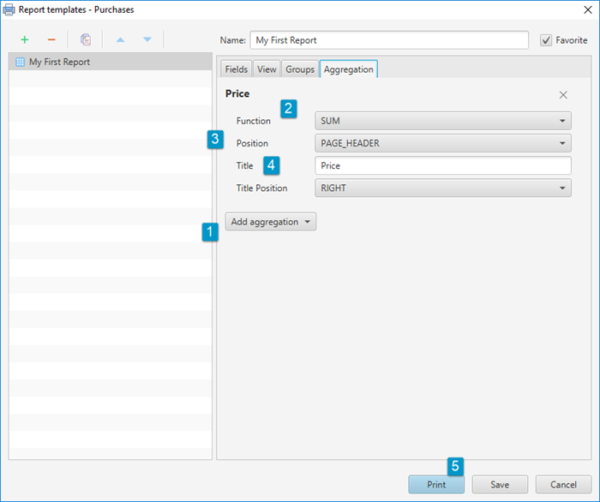Expand the Title Position dropdown showing RIGHT
The height and width of the screenshot is (502, 600).
(x=442, y=188)
